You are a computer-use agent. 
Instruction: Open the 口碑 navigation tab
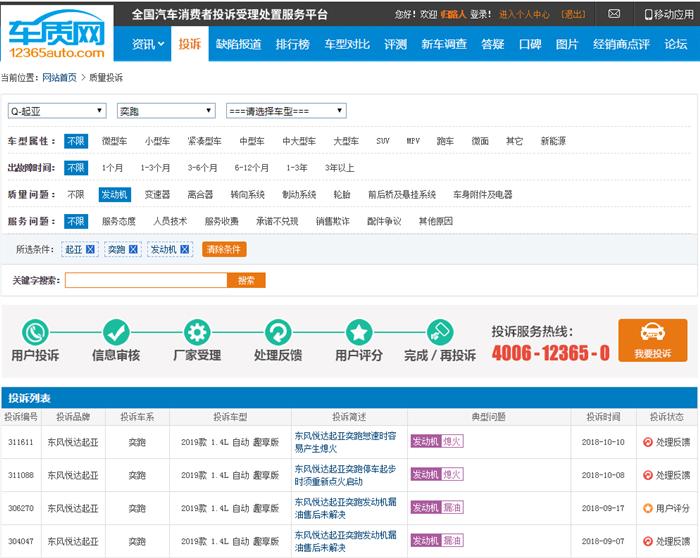[x=530, y=44]
